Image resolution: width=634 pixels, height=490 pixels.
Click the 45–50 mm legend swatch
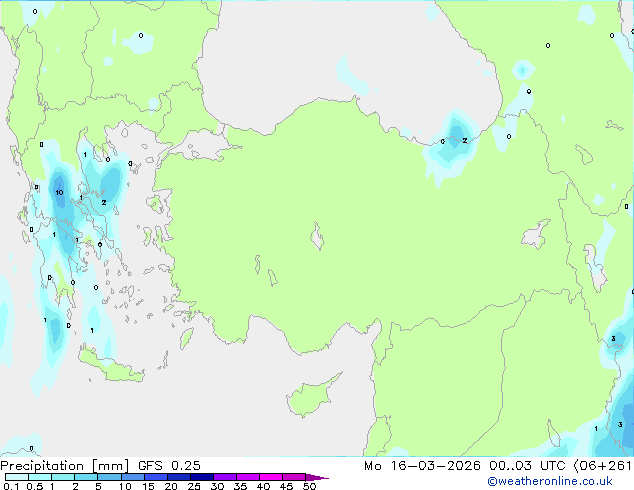[x=294, y=477]
